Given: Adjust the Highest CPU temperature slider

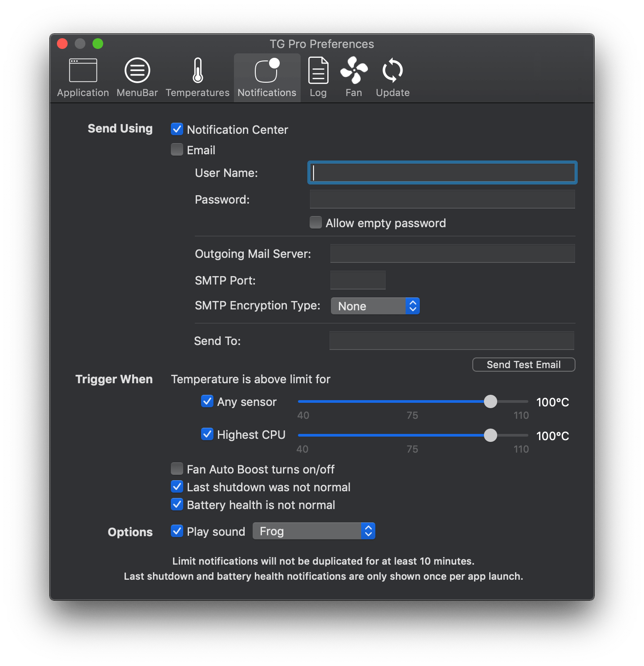Looking at the screenshot, I should 491,435.
